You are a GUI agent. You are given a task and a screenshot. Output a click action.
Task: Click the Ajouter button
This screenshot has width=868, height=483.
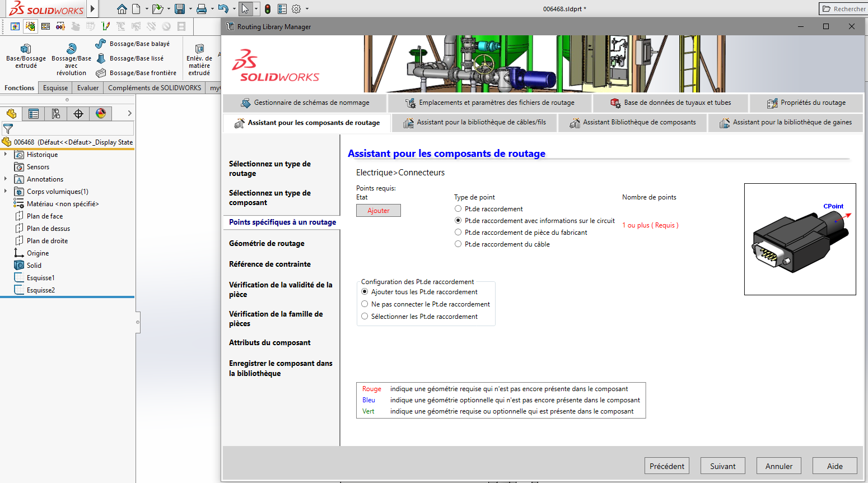point(379,210)
